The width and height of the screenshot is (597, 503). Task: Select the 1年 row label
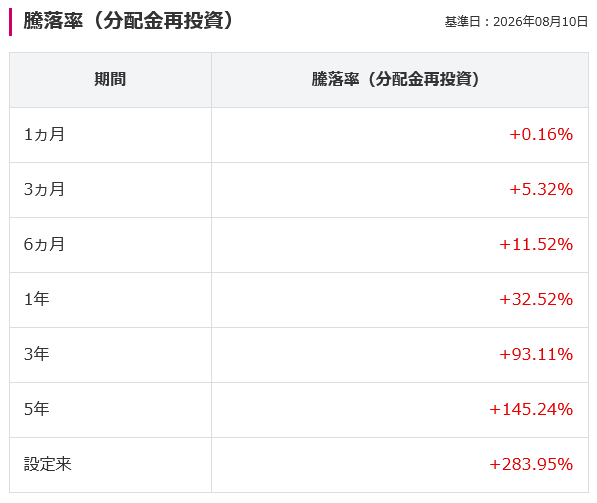tap(37, 299)
